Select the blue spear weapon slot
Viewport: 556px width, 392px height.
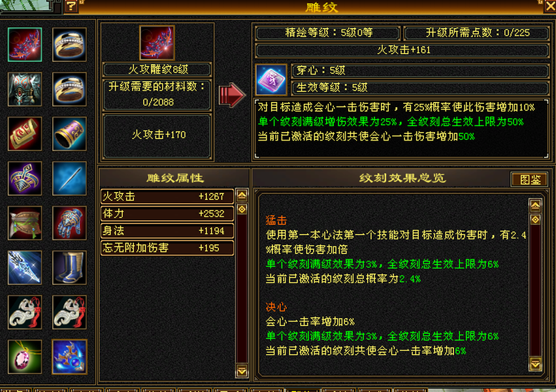click(69, 178)
